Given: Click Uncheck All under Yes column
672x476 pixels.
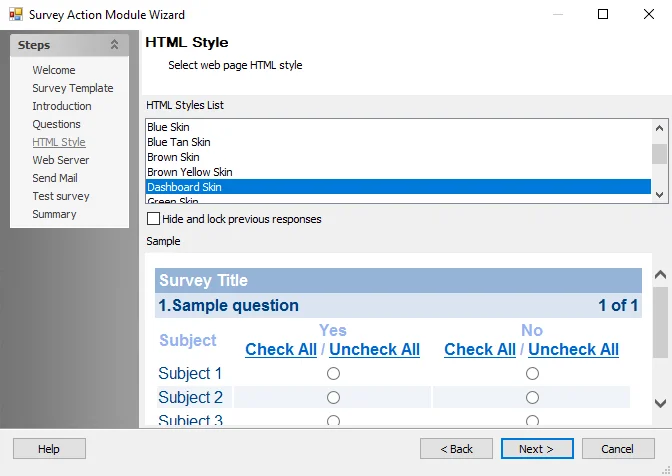Looking at the screenshot, I should coord(374,349).
